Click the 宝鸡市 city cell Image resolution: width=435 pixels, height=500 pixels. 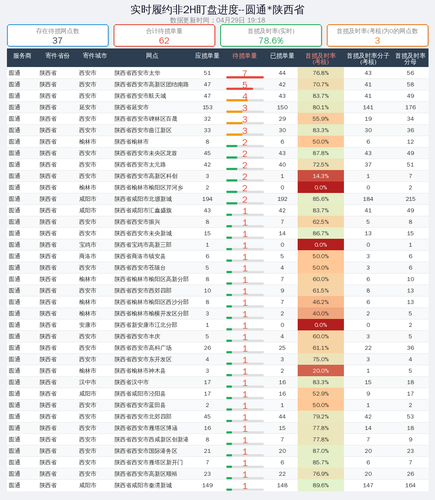pos(88,245)
